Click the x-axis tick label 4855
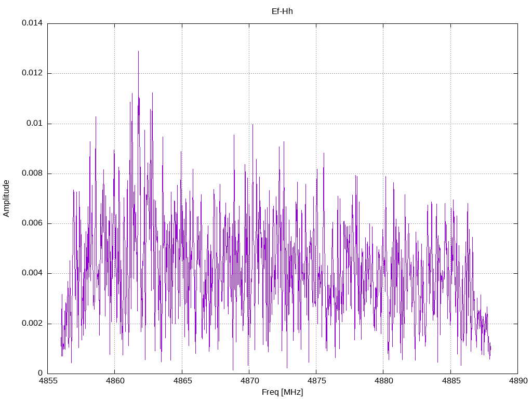The image size is (532, 399). click(x=48, y=381)
